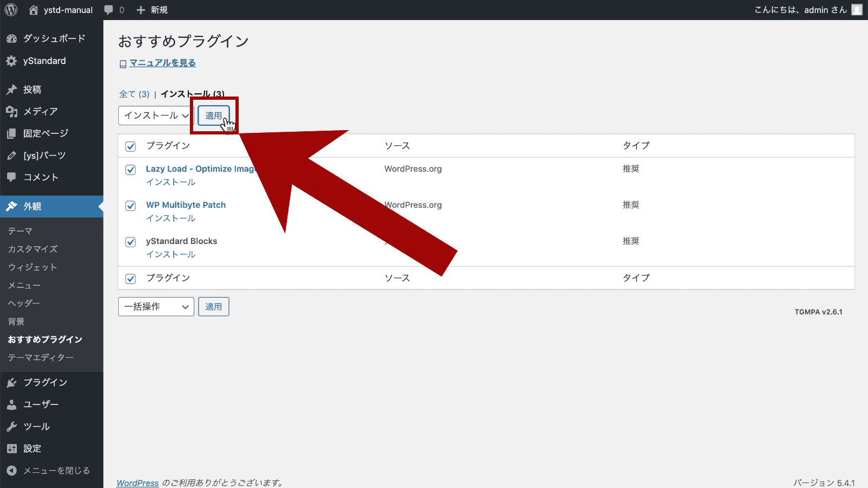
Task: Open 背景 submenu item
Action: click(x=16, y=322)
